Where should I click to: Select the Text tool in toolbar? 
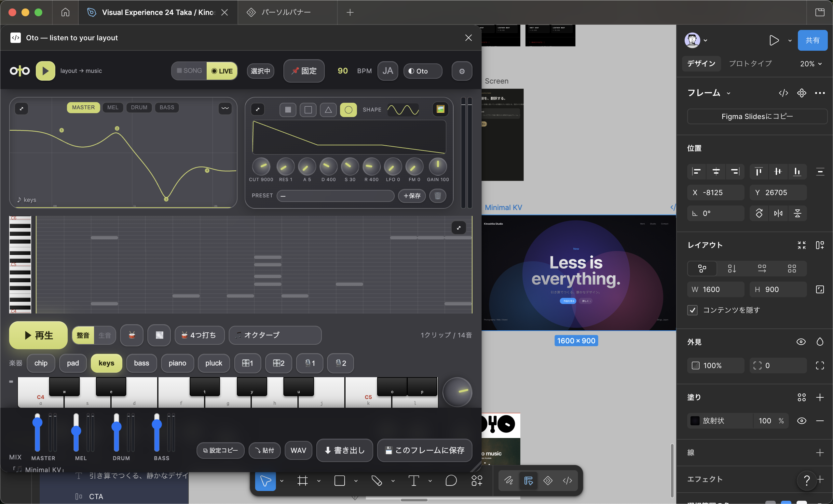414,480
